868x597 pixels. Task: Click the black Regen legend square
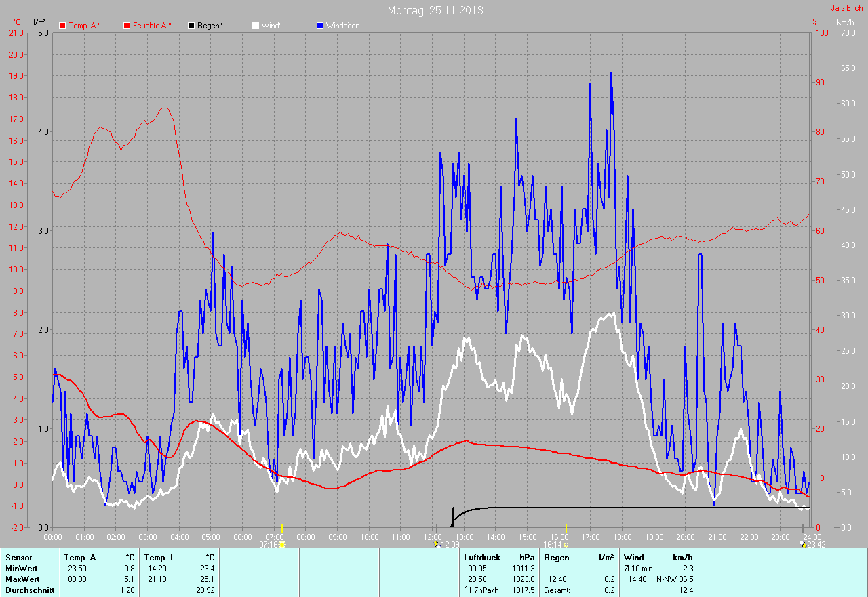(x=192, y=26)
